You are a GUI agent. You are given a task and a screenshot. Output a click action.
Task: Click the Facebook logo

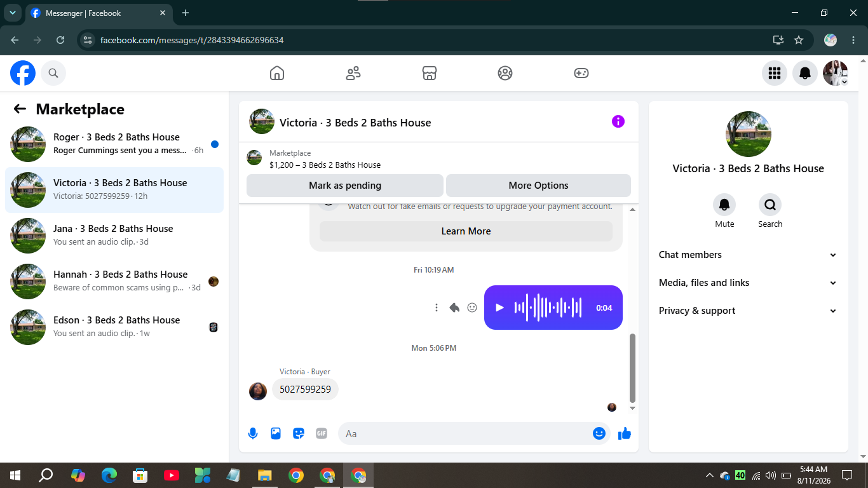point(23,73)
